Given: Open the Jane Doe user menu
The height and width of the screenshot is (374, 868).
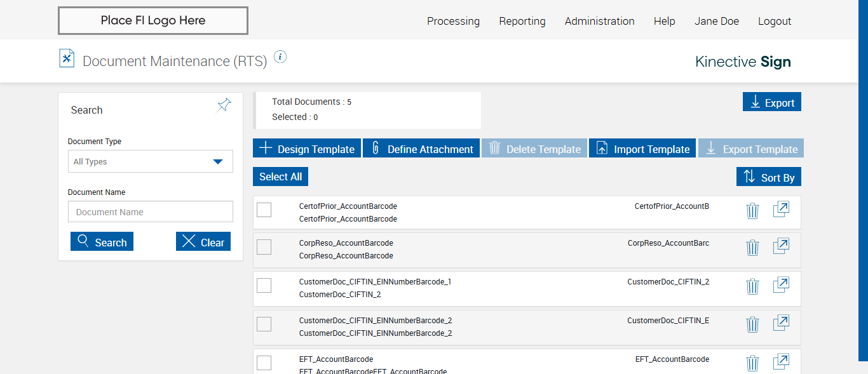Looking at the screenshot, I should pos(717,21).
